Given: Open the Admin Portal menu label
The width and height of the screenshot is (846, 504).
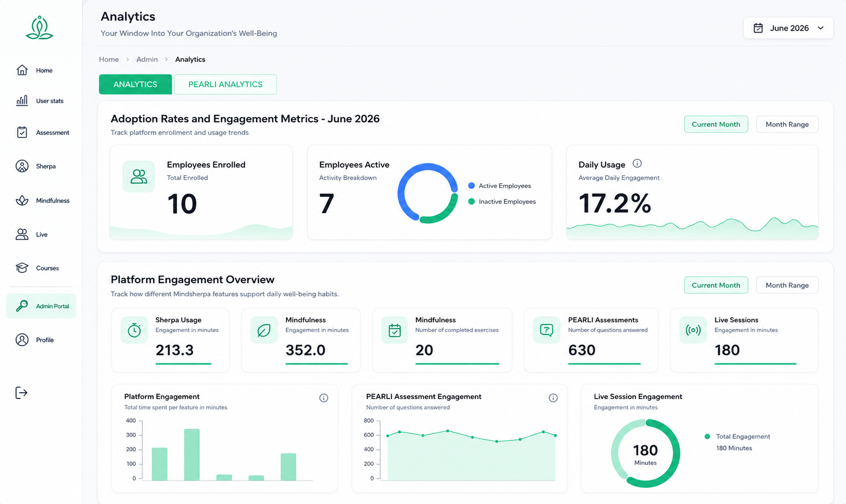Looking at the screenshot, I should pos(52,306).
